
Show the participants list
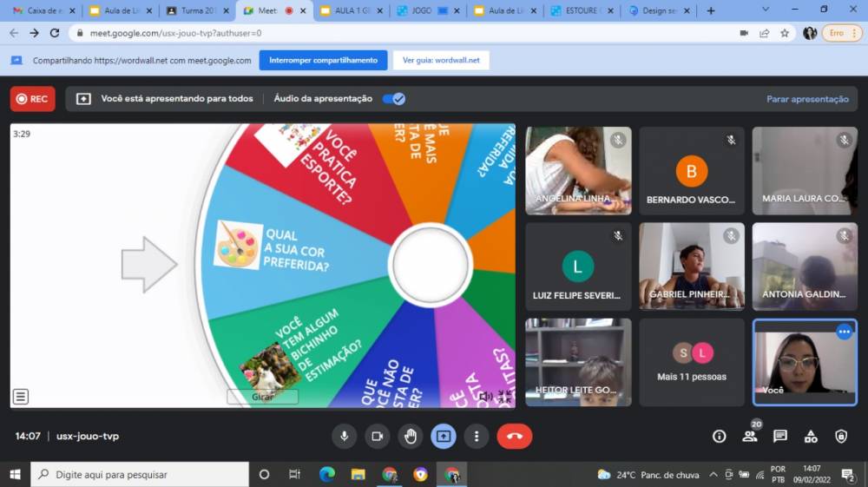[749, 437]
